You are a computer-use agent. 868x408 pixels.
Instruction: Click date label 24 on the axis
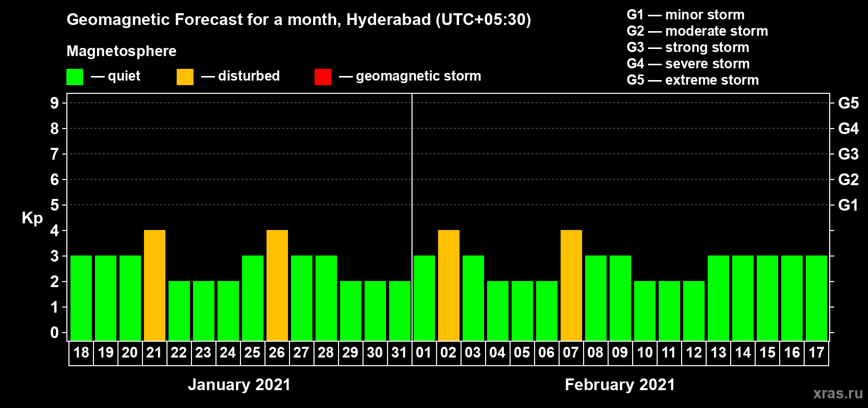[x=228, y=353]
